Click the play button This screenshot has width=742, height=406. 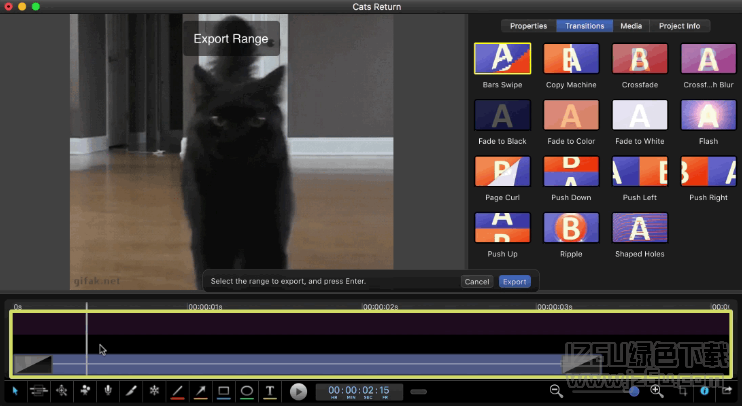pyautogui.click(x=298, y=392)
